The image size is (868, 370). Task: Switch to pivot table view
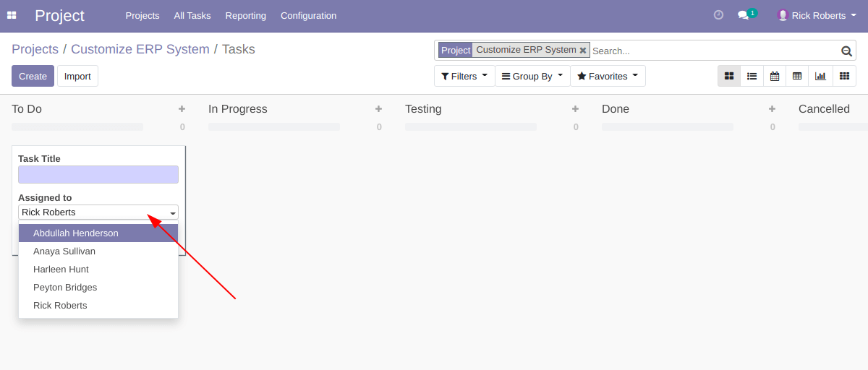797,76
